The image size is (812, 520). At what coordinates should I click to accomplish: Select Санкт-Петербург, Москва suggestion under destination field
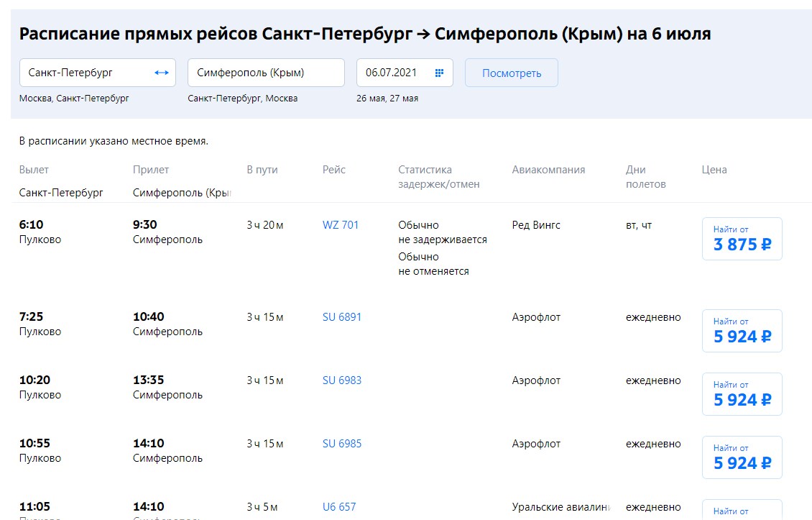242,99
